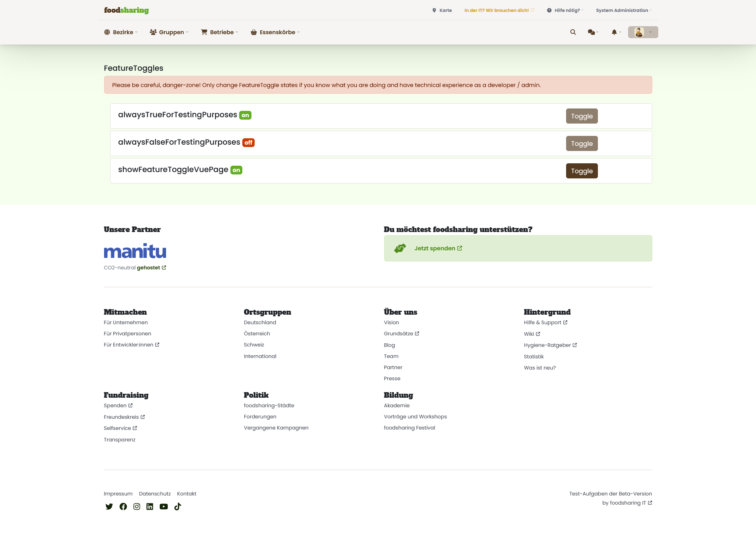
Task: Open the Forderungen link
Action: (260, 417)
